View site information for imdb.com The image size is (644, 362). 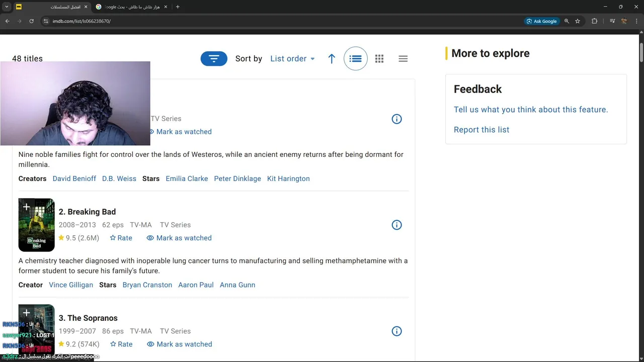[x=45, y=21]
